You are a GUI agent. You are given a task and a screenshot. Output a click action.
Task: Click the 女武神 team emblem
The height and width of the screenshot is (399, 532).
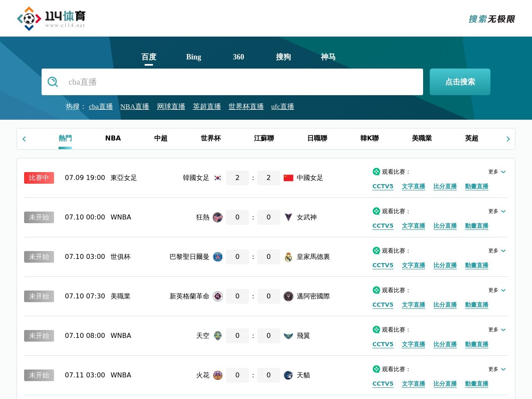288,217
